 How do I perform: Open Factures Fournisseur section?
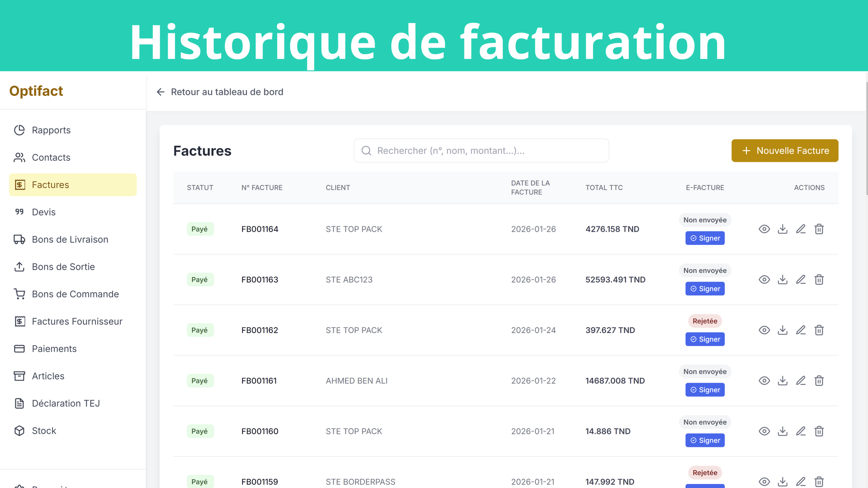[x=77, y=321]
